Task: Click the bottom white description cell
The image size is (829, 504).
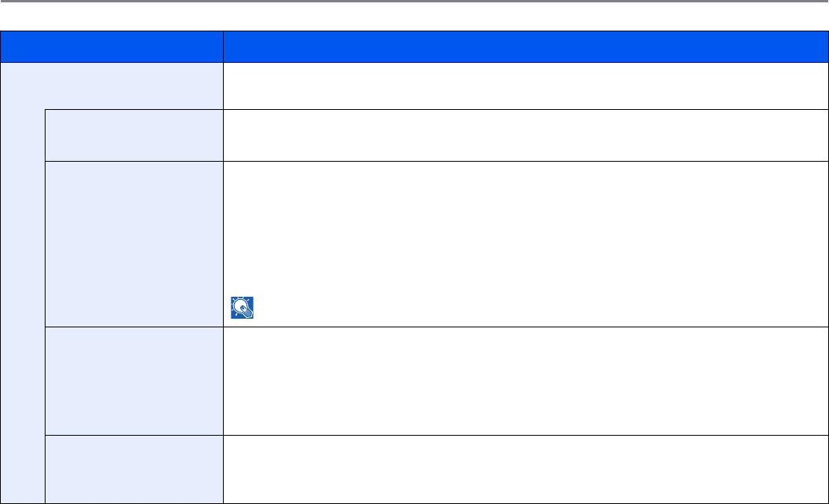Action: 525,469
